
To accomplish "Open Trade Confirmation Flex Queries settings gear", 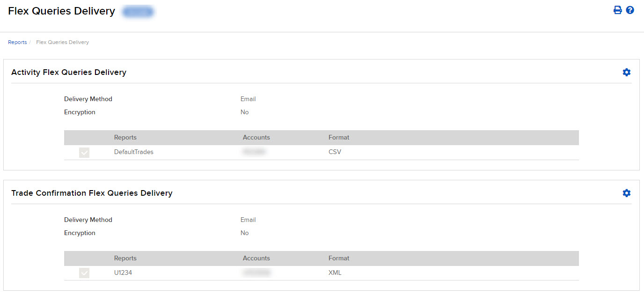I will coord(627,193).
